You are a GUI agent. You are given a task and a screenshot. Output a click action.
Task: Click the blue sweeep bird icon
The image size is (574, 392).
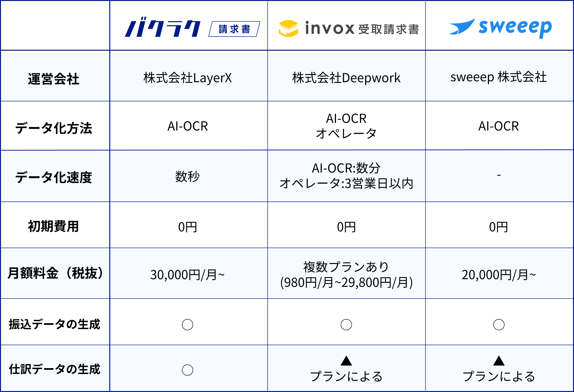462,26
